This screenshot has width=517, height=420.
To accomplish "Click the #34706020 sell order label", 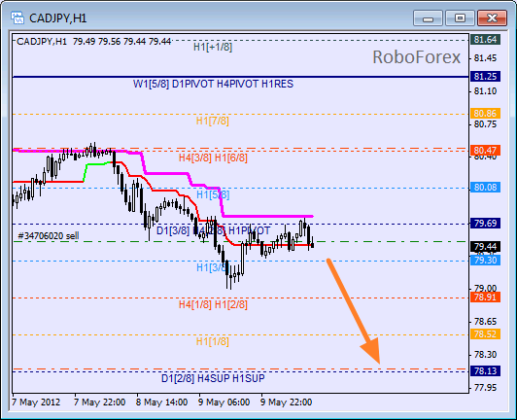I will pos(49,236).
